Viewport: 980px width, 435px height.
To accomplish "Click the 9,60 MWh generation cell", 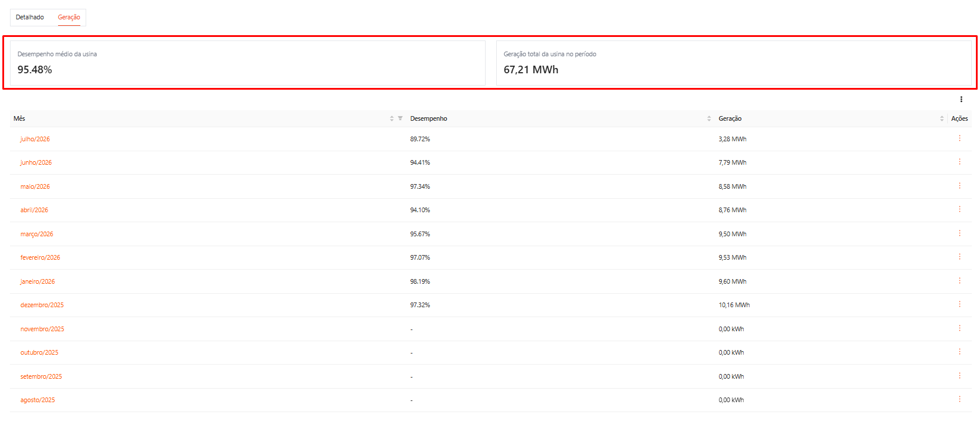I will 733,282.
